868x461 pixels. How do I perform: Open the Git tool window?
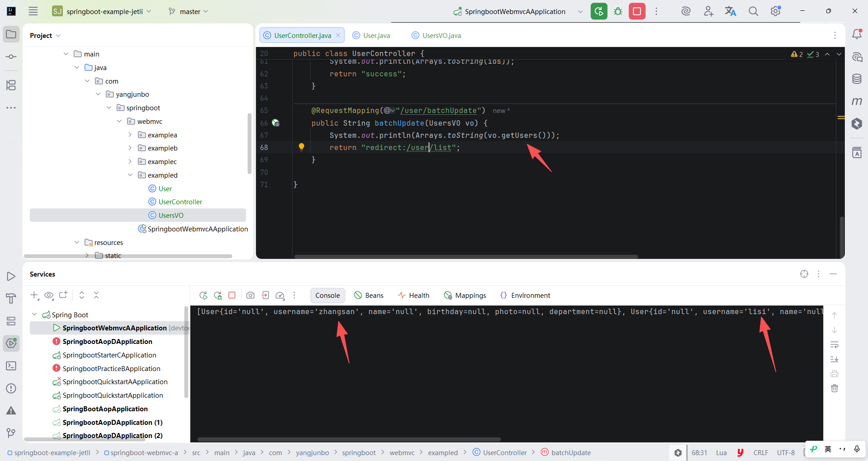tap(11, 433)
